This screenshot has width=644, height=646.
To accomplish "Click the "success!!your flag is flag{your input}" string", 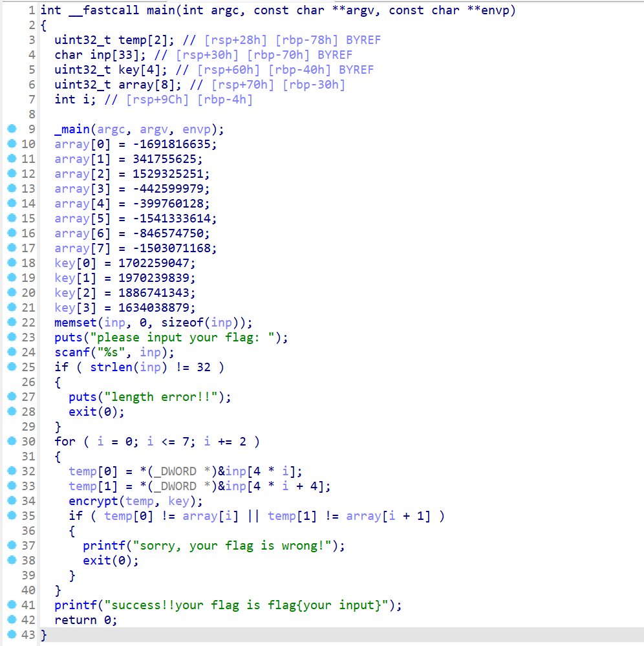I will [246, 605].
